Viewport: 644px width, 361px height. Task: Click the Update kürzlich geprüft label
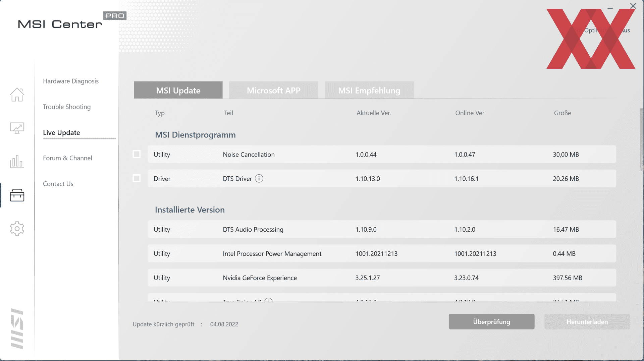(163, 324)
